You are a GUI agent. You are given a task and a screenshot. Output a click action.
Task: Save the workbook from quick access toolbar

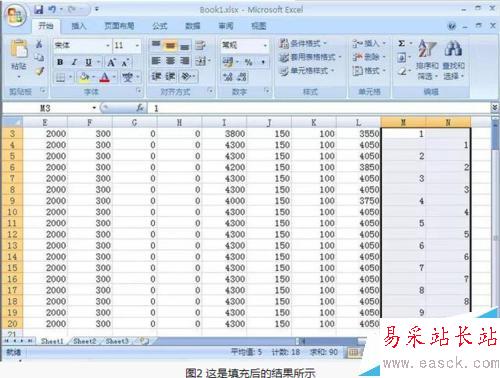pos(39,10)
